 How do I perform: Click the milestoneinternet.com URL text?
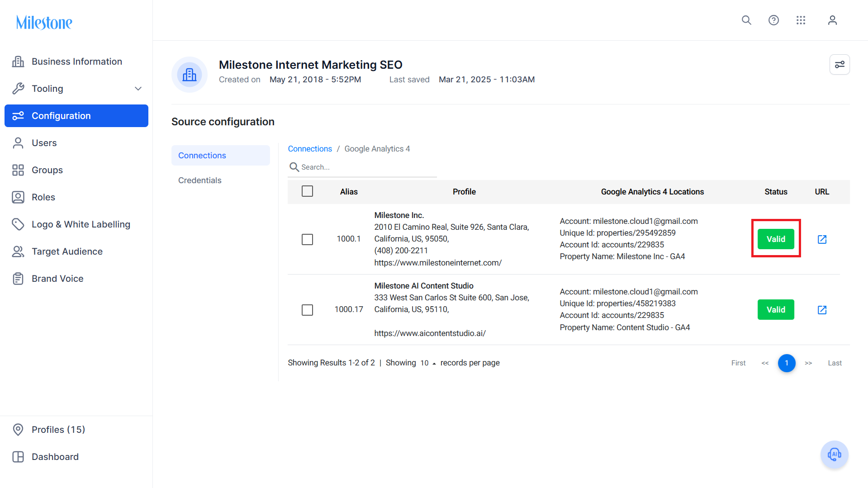click(x=438, y=263)
